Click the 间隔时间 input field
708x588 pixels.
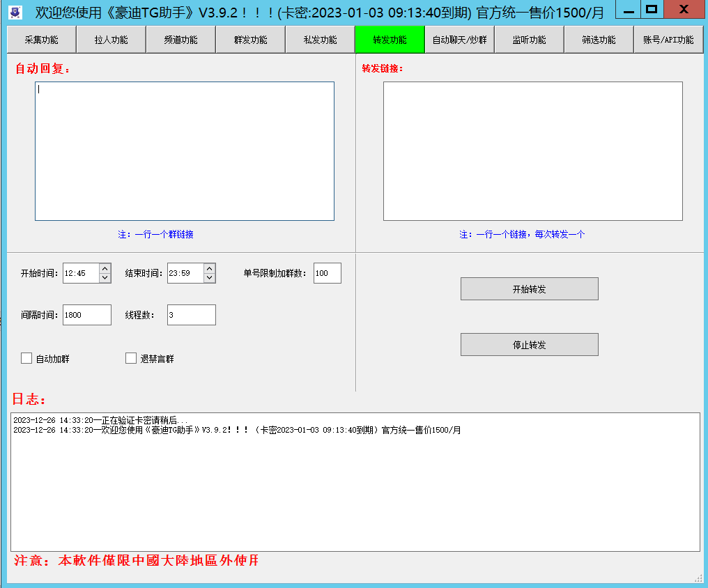pos(86,315)
